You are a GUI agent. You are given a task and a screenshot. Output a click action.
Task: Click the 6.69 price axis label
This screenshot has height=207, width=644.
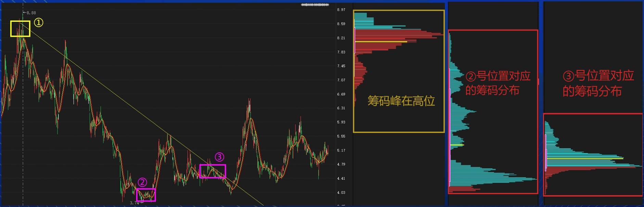(341, 94)
